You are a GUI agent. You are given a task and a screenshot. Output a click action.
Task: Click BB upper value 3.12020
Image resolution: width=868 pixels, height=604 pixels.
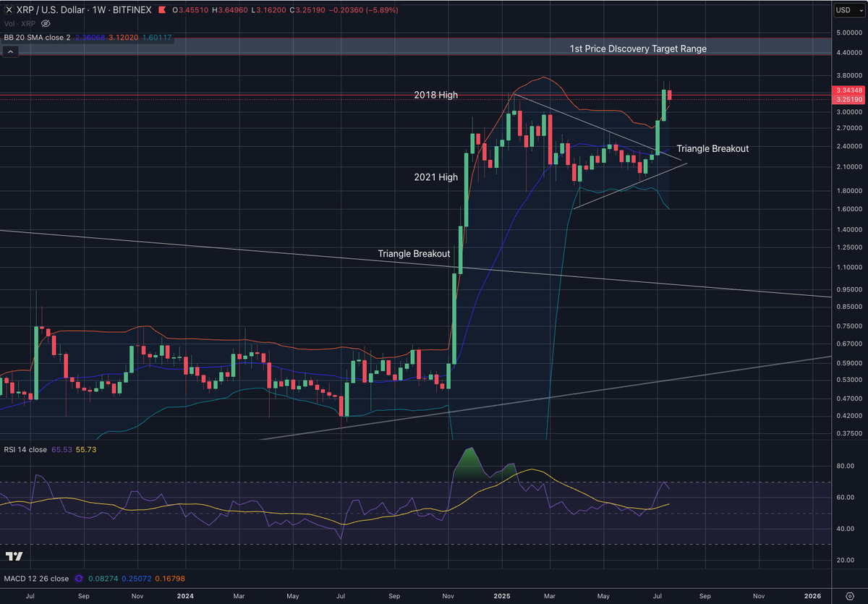122,36
